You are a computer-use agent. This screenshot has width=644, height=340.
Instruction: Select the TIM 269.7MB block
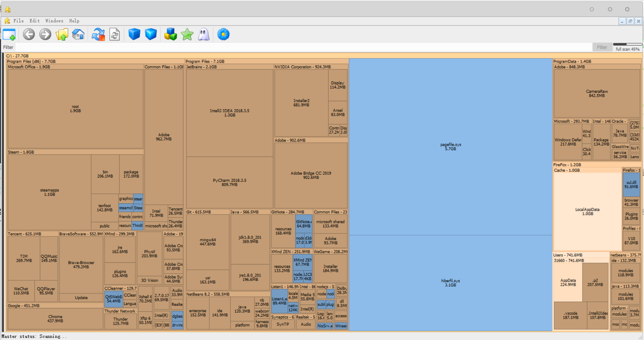tap(24, 258)
